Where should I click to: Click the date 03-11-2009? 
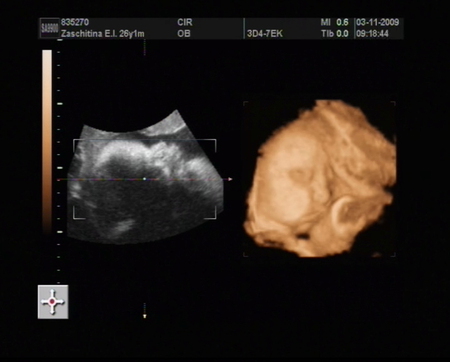pyautogui.click(x=377, y=22)
